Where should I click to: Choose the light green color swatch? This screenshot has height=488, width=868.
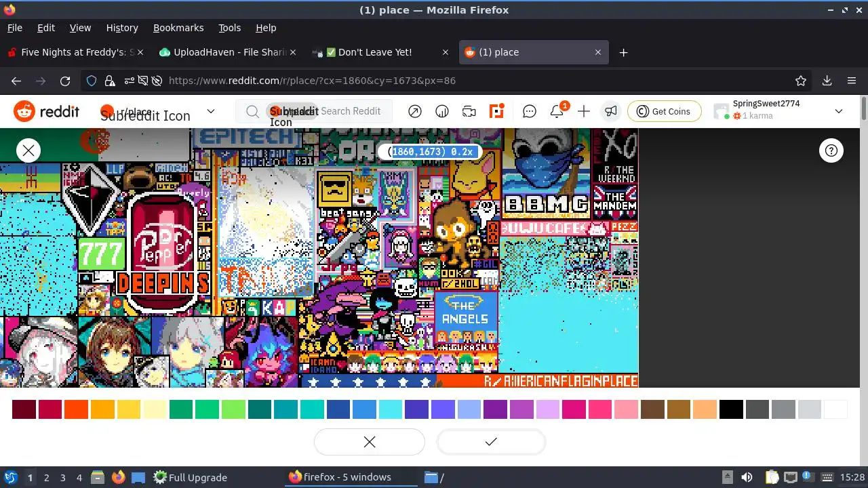click(233, 409)
